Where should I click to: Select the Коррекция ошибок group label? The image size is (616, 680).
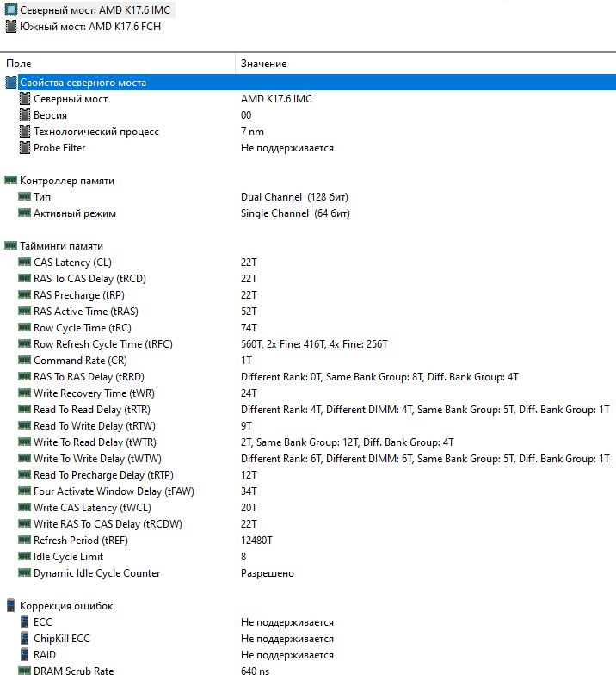(66, 606)
